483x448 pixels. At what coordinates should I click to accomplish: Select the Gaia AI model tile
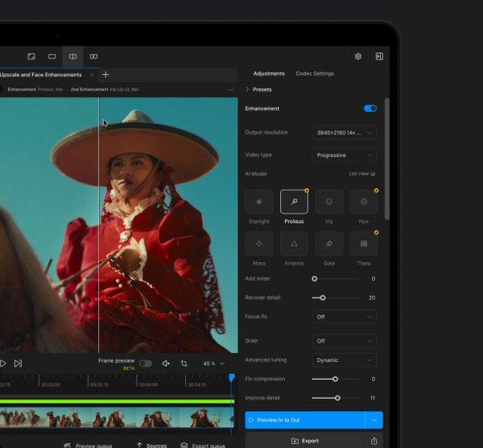(x=329, y=244)
